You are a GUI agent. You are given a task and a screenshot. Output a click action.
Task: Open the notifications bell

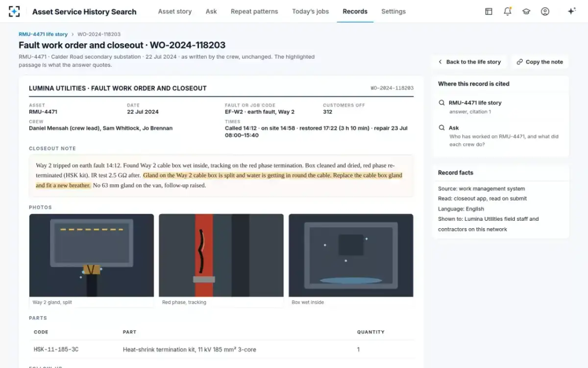(x=508, y=11)
